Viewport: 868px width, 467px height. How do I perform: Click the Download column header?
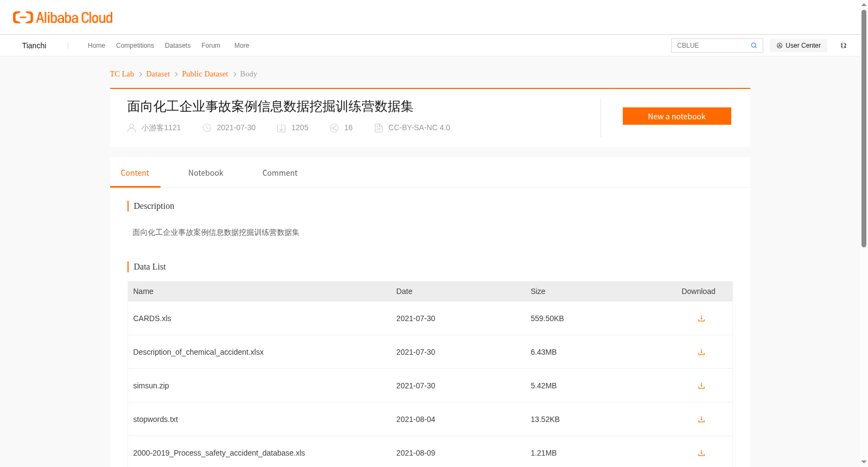click(x=698, y=291)
